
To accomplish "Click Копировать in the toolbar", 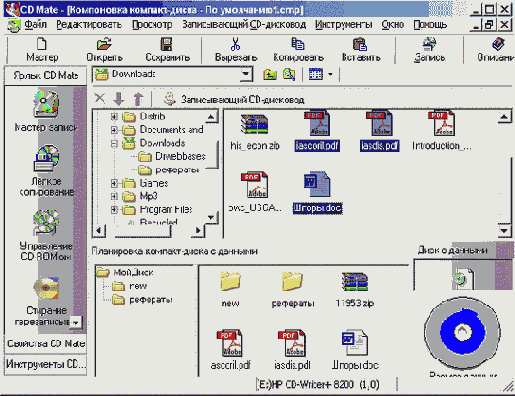I will (298, 49).
